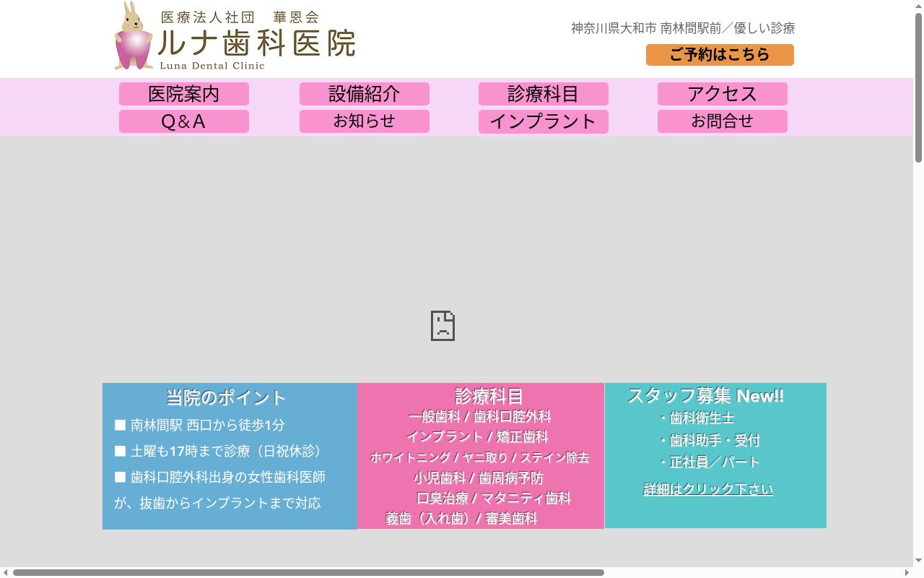Click the ご予約はこちら reservation button
924x578 pixels.
(x=720, y=55)
